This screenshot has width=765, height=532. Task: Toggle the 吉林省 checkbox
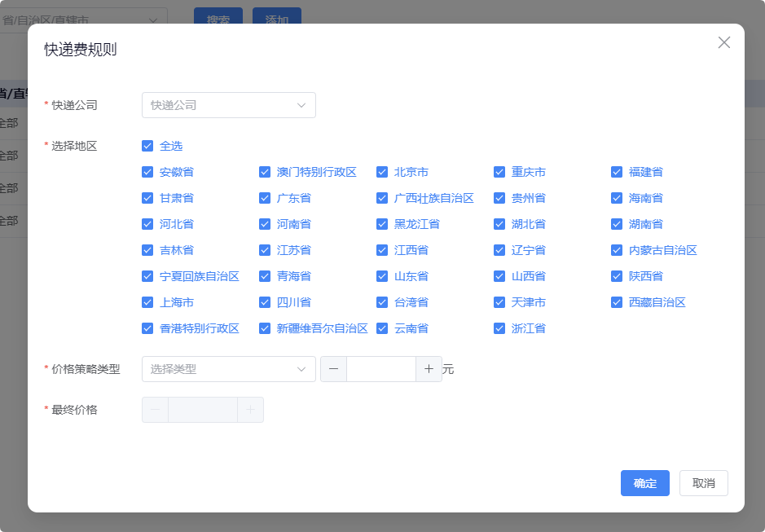coord(147,250)
